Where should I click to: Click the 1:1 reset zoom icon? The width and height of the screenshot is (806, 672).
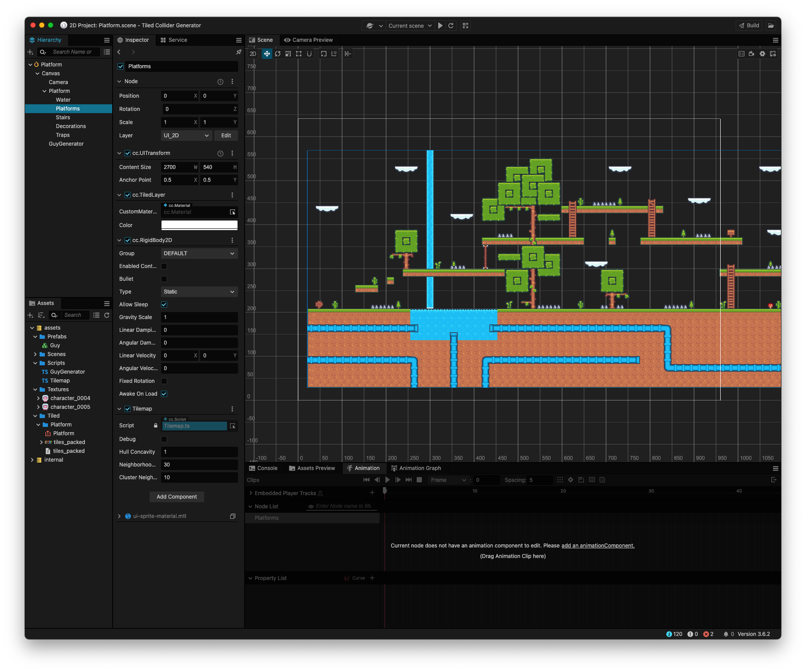click(741, 54)
